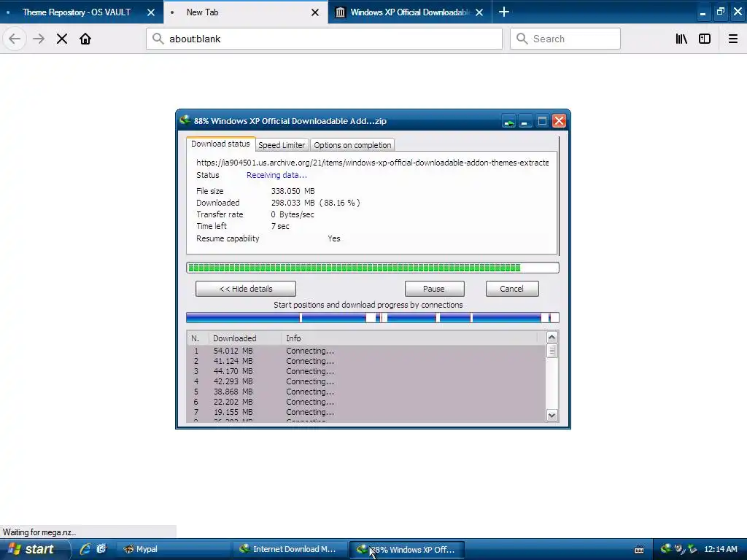Click the 298.033 MB downloaded value
Viewport: 747px width, 560px height.
(x=293, y=203)
